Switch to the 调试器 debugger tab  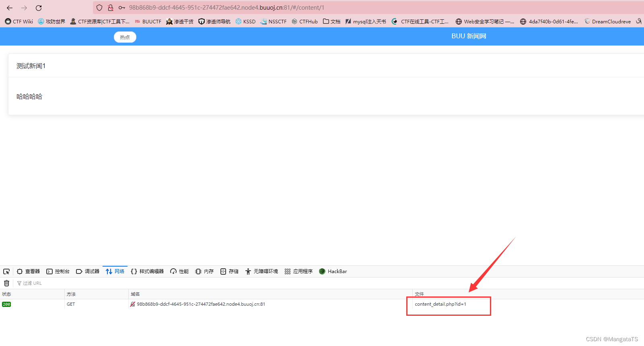pyautogui.click(x=88, y=271)
